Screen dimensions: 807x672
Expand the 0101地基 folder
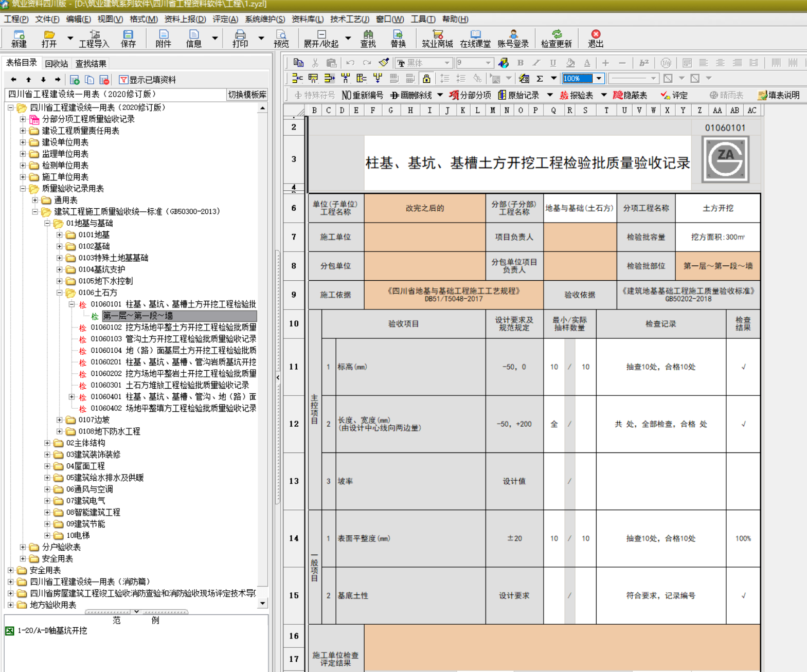(x=59, y=234)
